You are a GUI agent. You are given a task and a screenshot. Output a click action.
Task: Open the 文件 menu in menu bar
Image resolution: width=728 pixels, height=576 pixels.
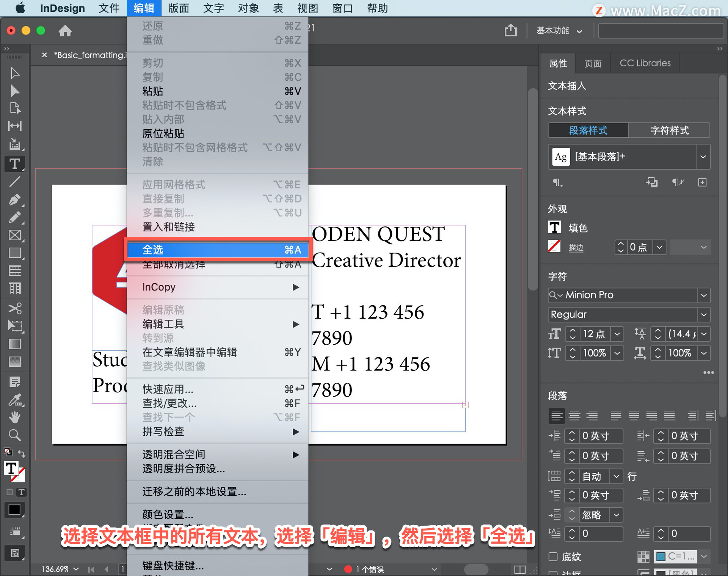109,8
